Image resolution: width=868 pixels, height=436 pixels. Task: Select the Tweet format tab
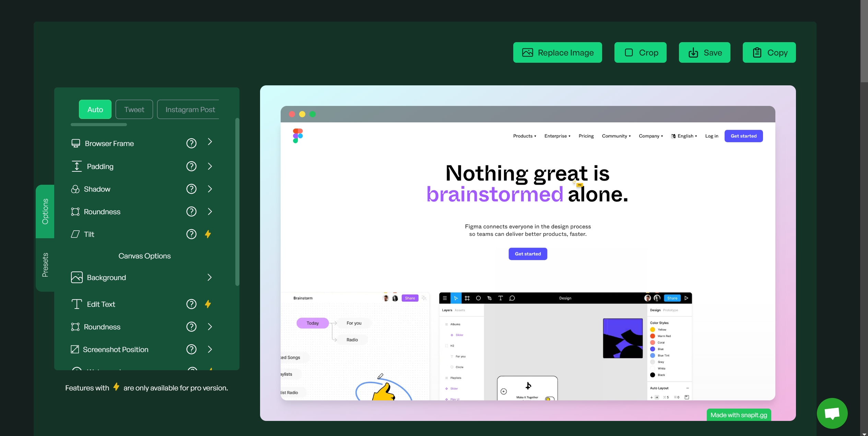tap(134, 109)
